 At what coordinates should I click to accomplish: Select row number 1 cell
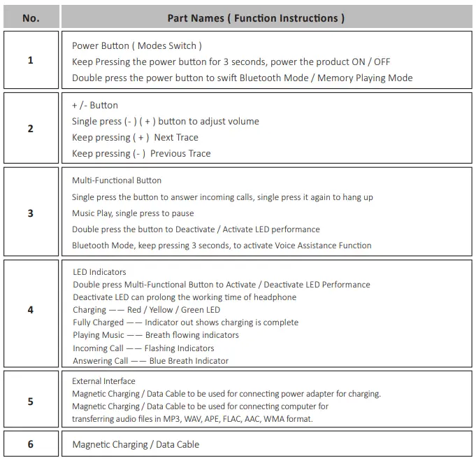pyautogui.click(x=31, y=61)
